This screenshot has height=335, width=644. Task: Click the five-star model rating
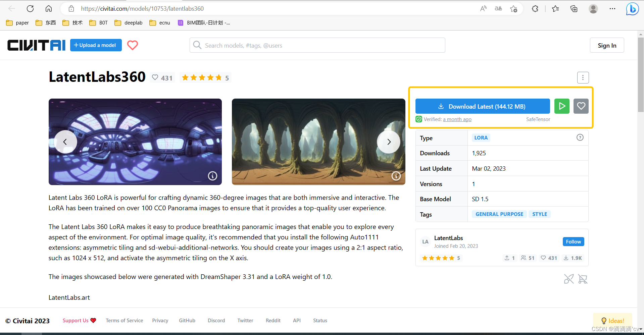[205, 78]
